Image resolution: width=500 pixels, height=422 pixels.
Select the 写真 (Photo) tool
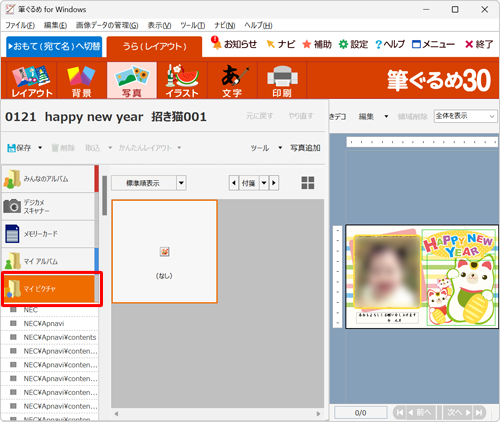pyautogui.click(x=132, y=81)
